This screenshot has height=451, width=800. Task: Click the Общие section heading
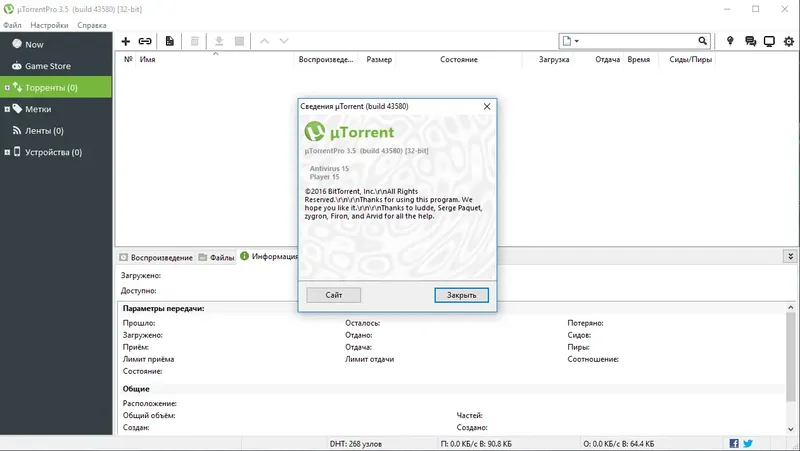pyautogui.click(x=136, y=389)
